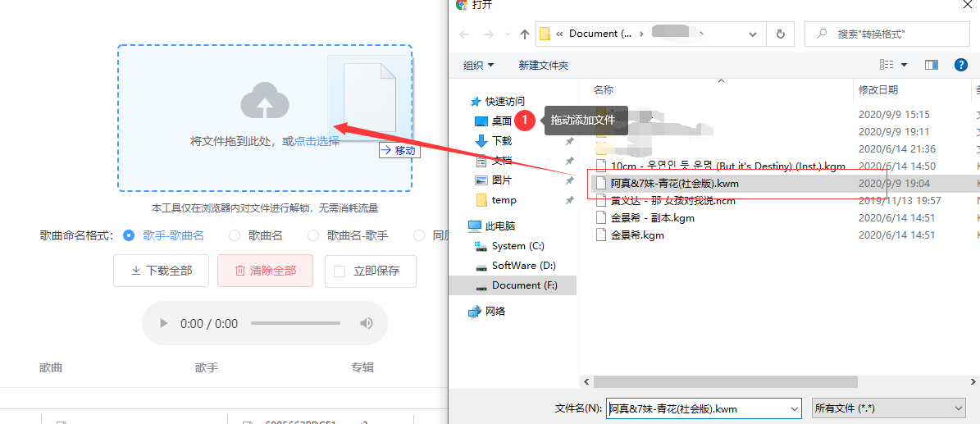Click the audio progress slider
The width and height of the screenshot is (980, 424).
pos(295,324)
